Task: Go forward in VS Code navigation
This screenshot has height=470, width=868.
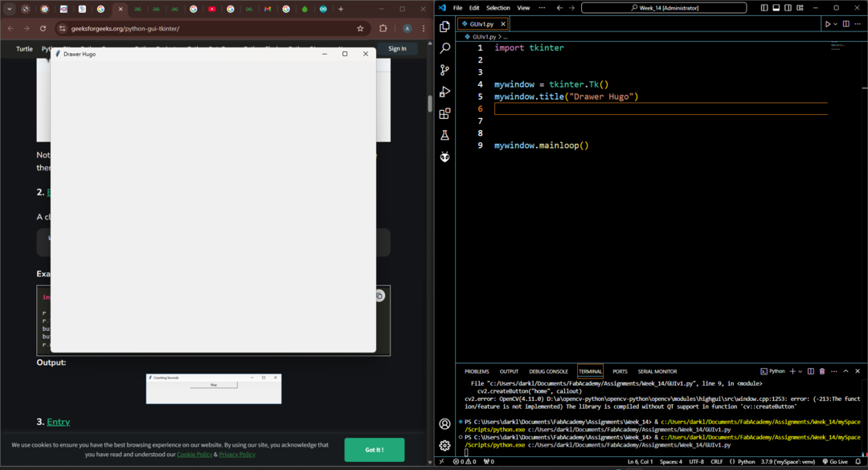Action: point(572,8)
